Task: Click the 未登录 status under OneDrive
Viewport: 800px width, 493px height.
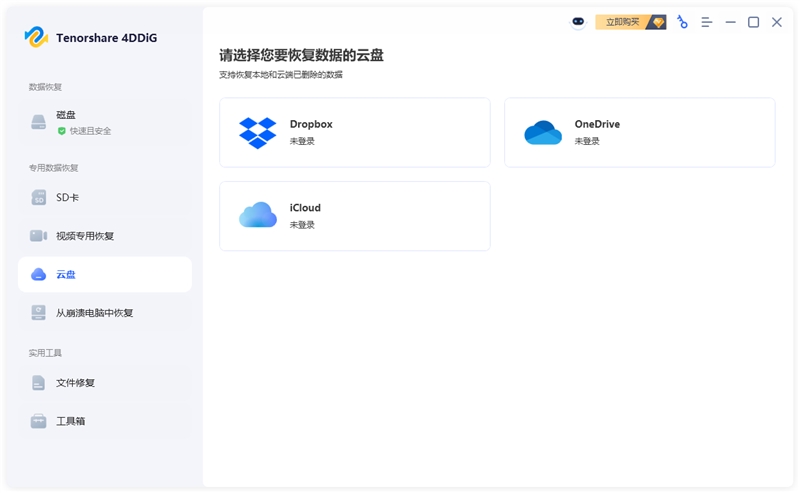Action: [x=587, y=142]
